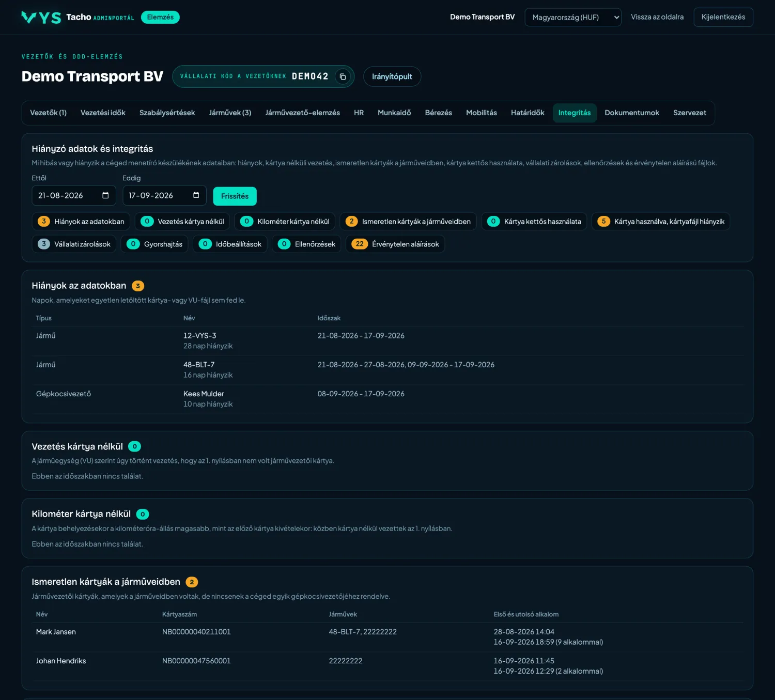Click Kártya használva, kártyafájl hiányzik chip
Screen dimensions: 775x700
tap(661, 222)
